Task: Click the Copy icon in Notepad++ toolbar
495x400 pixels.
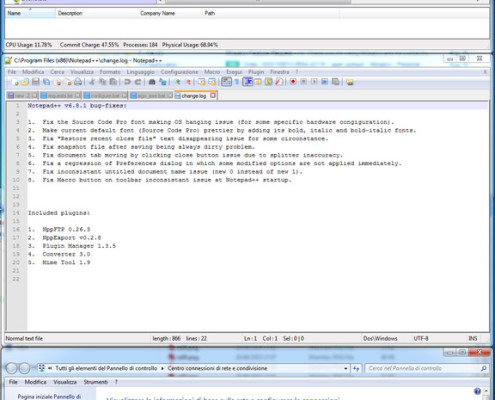Action: [x=103, y=82]
